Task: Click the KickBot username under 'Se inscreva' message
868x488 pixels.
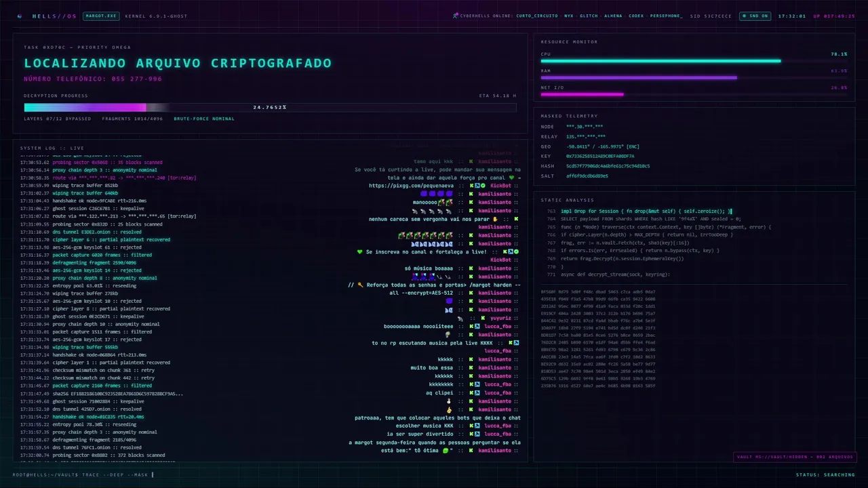Action: (x=500, y=260)
